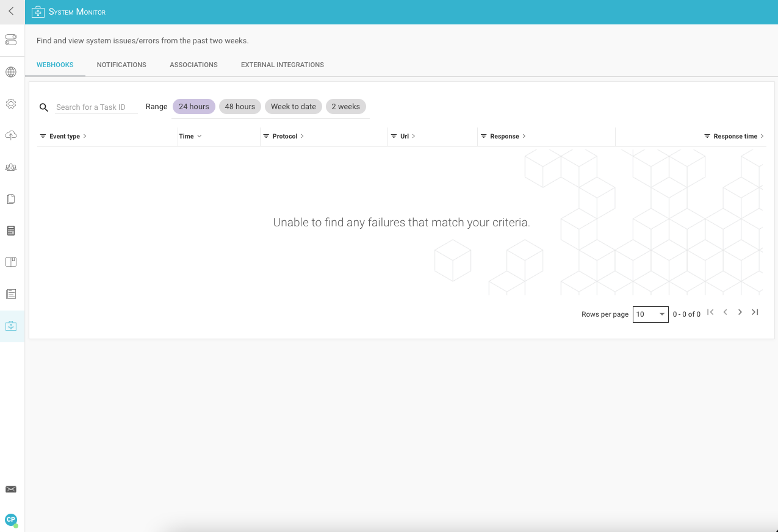The height and width of the screenshot is (532, 778).
Task: Switch to the Webhooks tab
Action: point(55,65)
